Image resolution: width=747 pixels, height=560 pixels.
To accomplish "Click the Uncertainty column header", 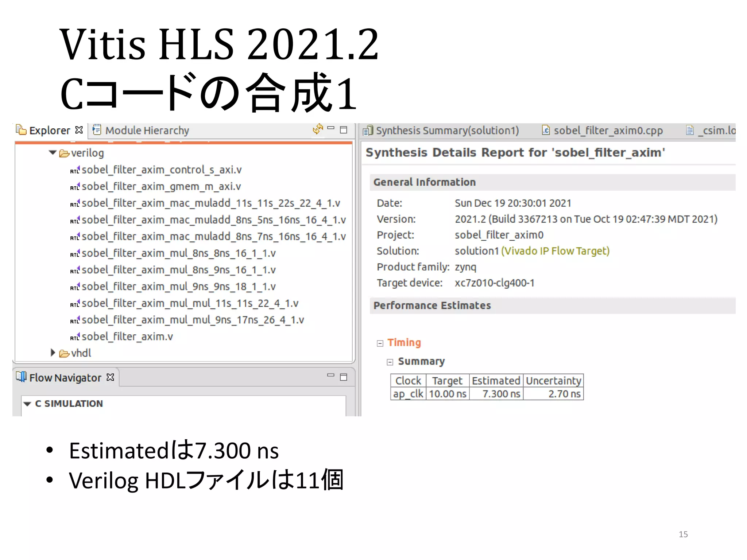I will pos(553,381).
